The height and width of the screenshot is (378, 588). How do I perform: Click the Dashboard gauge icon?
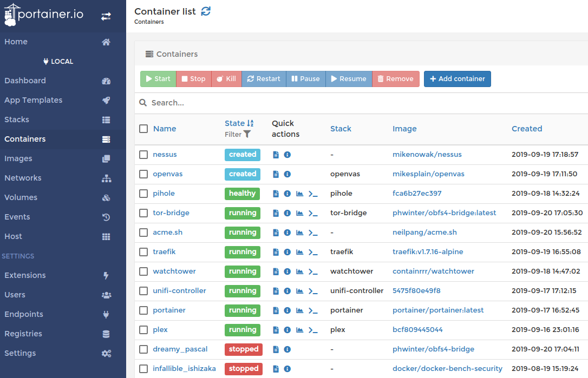pyautogui.click(x=106, y=81)
